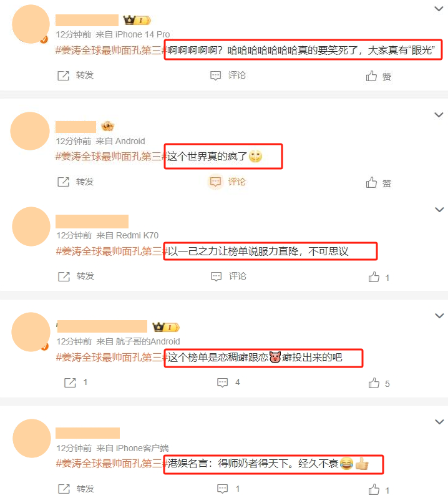Like the first post with the thumbs-up icon
The height and width of the screenshot is (498, 448).
click(x=371, y=76)
